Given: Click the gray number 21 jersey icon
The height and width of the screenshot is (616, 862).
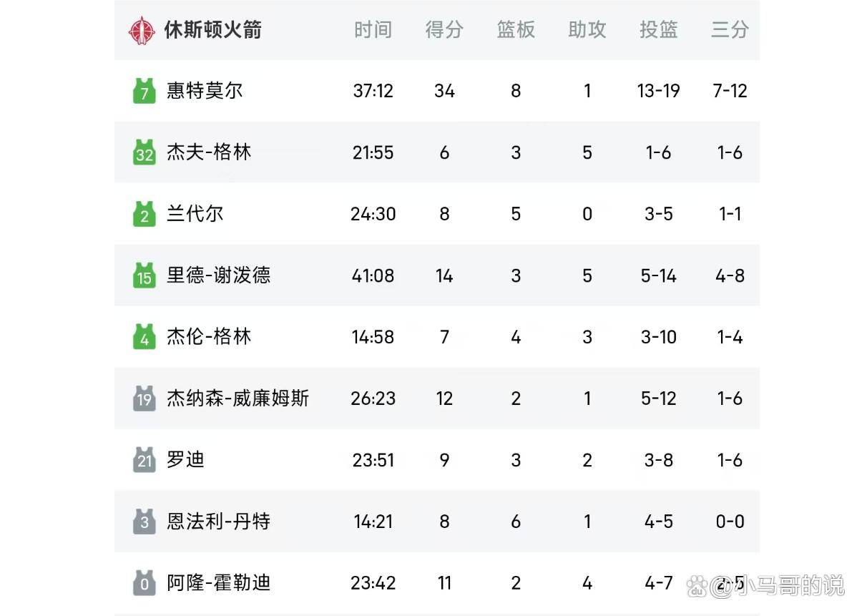Looking at the screenshot, I should [x=145, y=460].
